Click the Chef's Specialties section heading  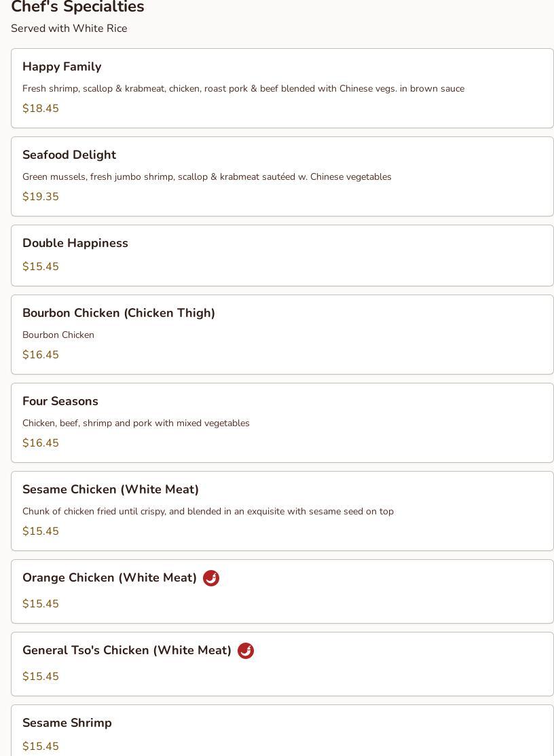[77, 7]
